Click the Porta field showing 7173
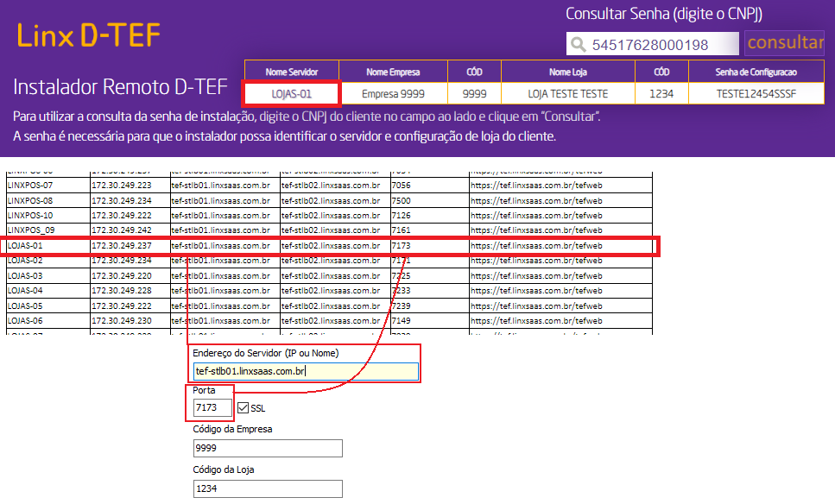 [213, 407]
